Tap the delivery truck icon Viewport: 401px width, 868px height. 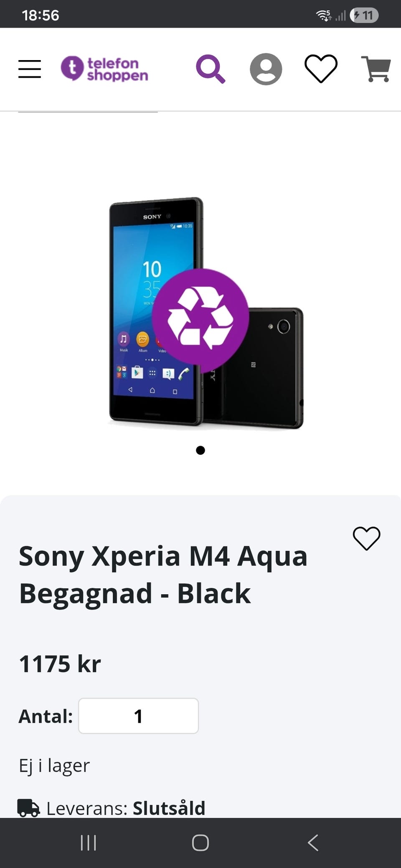[x=28, y=808]
